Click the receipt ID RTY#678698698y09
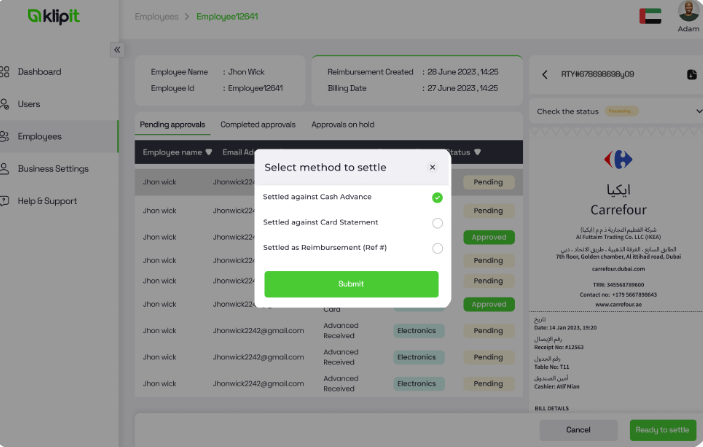The height and width of the screenshot is (447, 703). click(597, 74)
